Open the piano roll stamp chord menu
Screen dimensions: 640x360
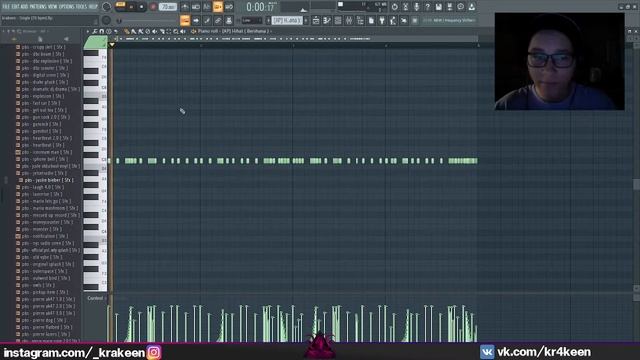[x=109, y=31]
